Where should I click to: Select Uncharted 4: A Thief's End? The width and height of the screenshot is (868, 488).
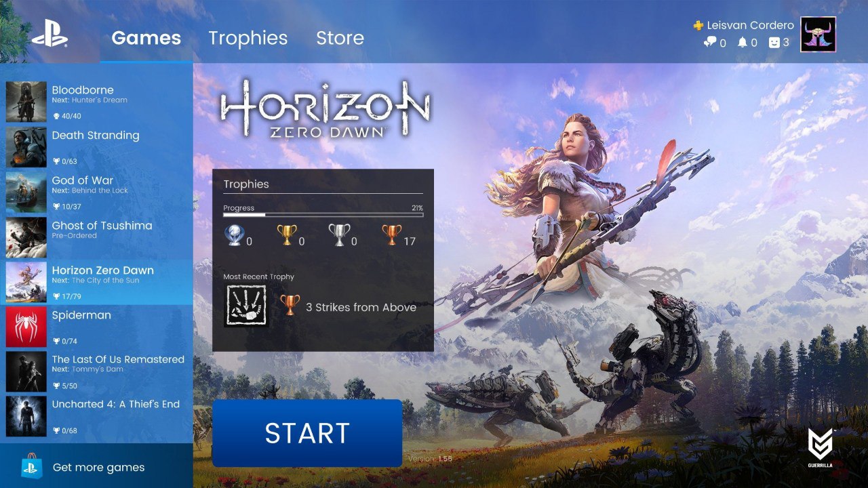tap(96, 416)
